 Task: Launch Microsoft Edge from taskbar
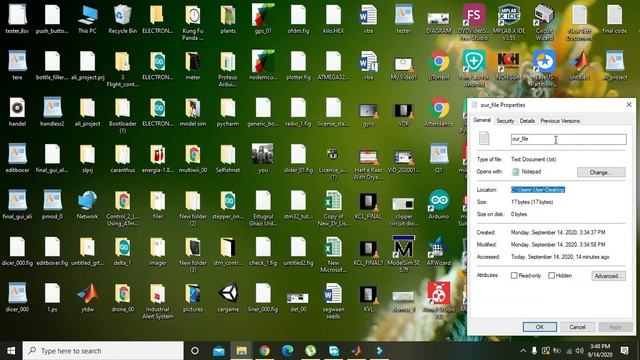[287, 351]
